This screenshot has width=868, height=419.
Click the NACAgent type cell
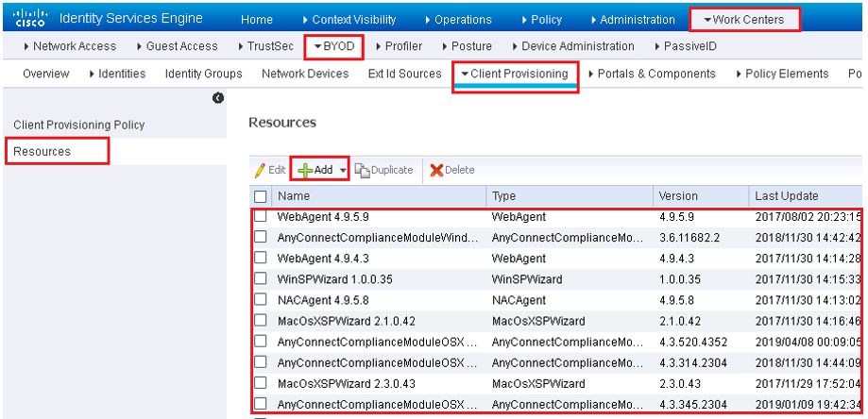[519, 301]
